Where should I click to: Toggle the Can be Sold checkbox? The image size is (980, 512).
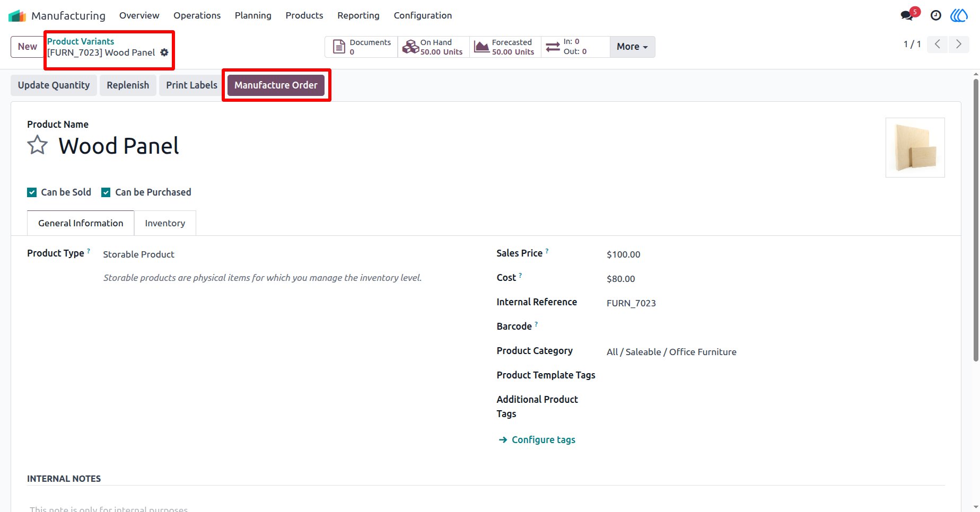point(32,192)
